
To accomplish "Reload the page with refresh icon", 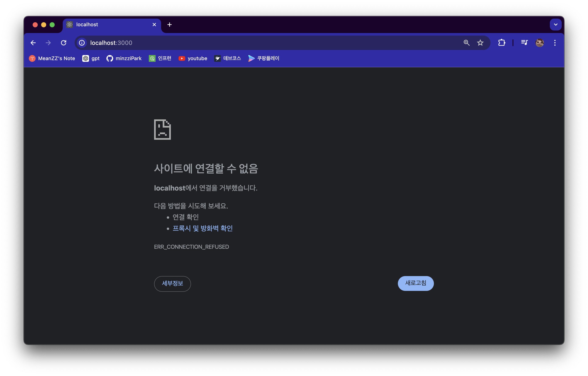I will pos(64,43).
